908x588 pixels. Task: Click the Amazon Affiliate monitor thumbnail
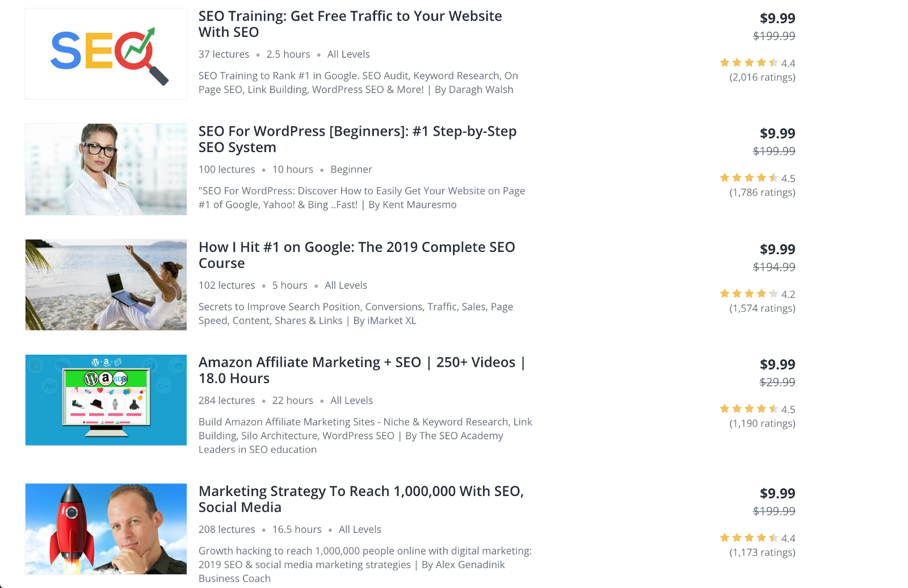coord(106,400)
